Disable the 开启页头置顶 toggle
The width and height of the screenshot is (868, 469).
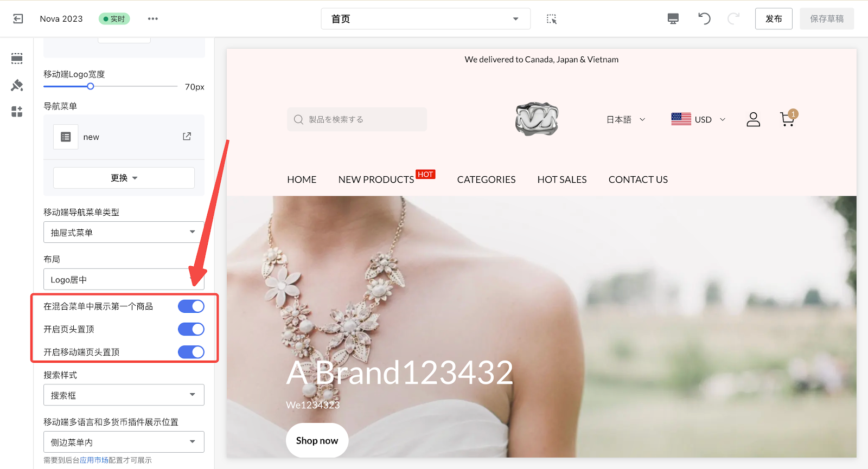click(x=191, y=329)
